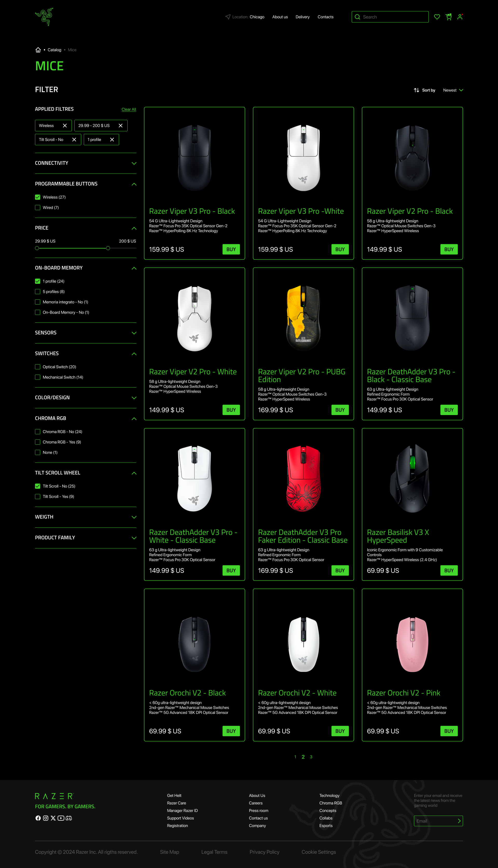
Task: Click the price slider maximum handle
Action: tap(108, 248)
